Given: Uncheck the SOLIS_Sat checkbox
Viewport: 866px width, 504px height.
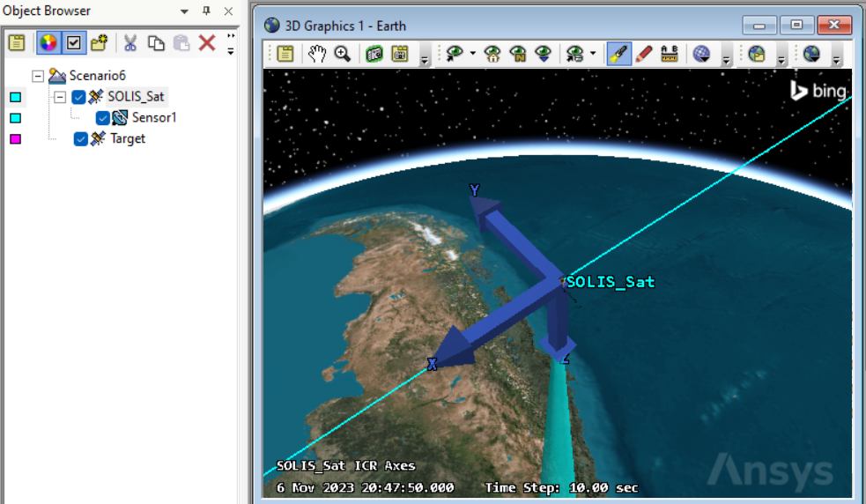Looking at the screenshot, I should click(x=78, y=97).
